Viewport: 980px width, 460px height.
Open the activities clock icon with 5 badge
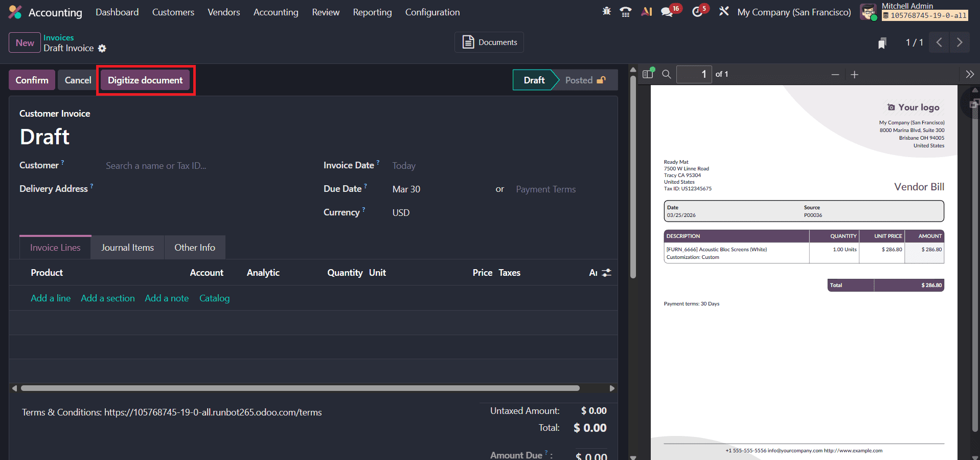point(697,12)
